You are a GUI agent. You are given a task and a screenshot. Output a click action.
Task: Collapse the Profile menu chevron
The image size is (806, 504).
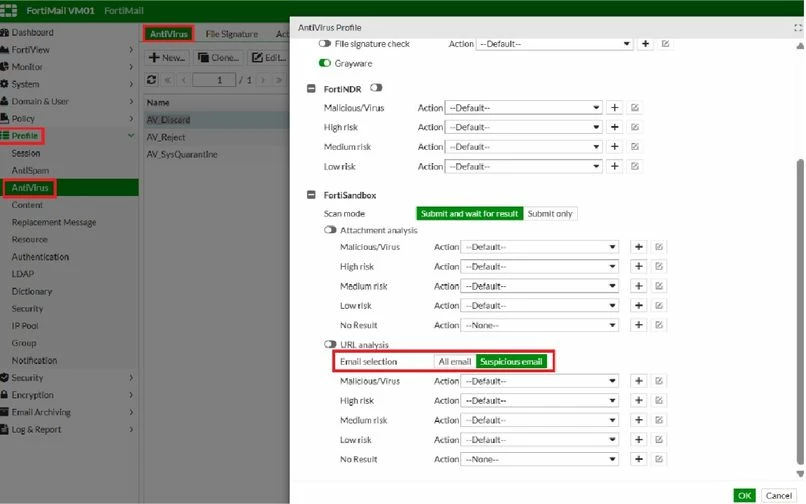(x=131, y=136)
